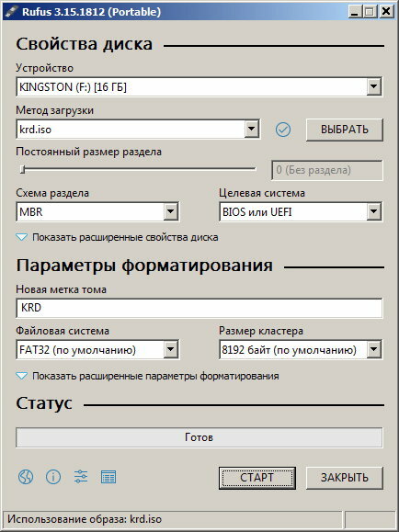This screenshot has width=399, height=532.
Task: Open Размер кластера 8192 байт dropdown
Action: pyautogui.click(x=301, y=350)
